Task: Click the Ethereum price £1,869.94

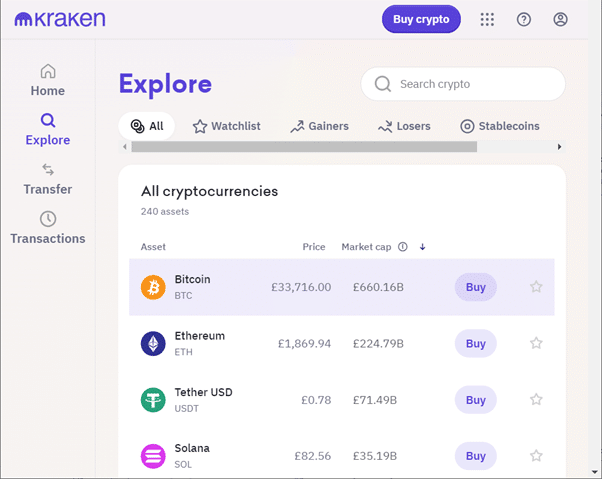Action: (304, 344)
